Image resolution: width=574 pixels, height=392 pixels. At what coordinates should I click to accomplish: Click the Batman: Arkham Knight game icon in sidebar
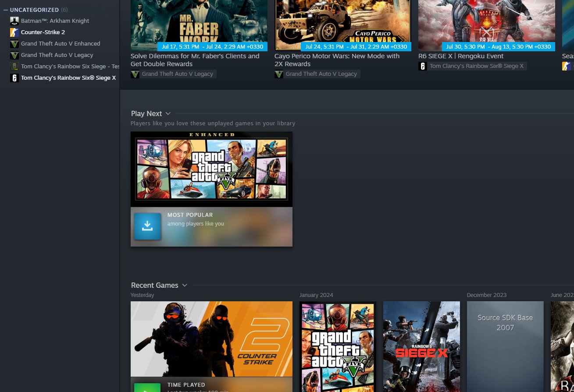14,21
